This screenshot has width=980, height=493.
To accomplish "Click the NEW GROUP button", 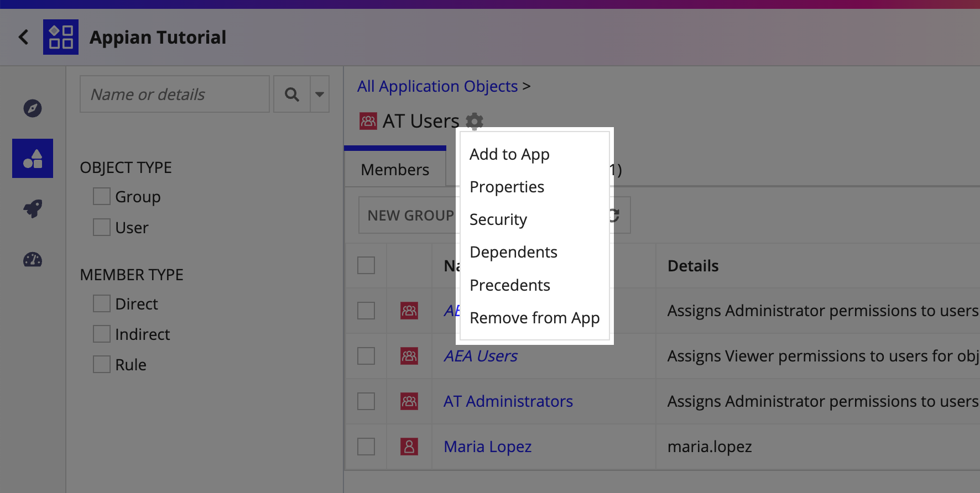I will [410, 215].
